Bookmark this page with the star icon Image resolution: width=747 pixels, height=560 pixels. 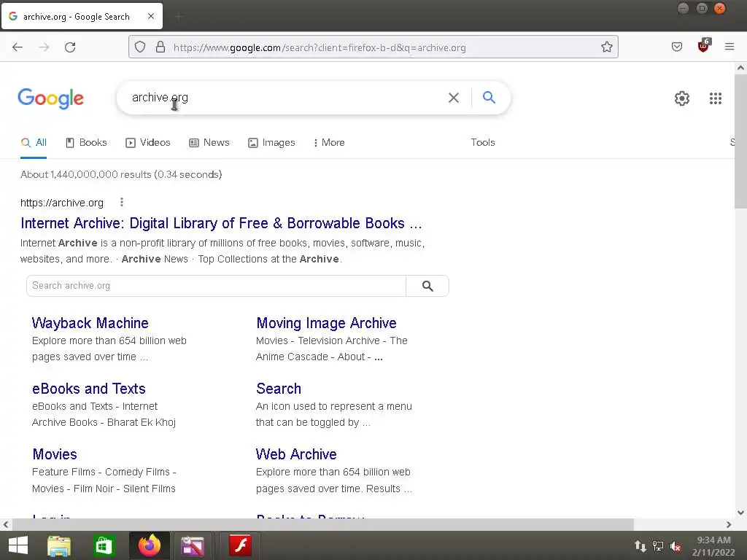(x=606, y=47)
